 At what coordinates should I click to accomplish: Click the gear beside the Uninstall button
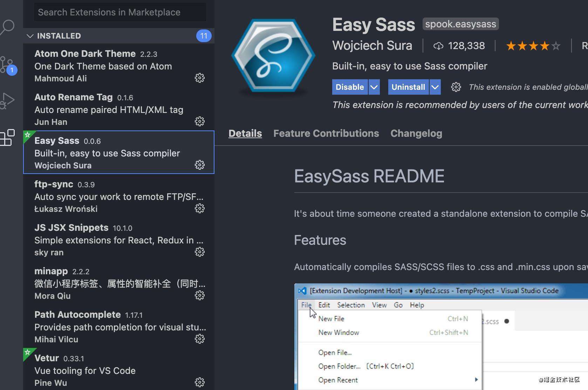click(456, 87)
